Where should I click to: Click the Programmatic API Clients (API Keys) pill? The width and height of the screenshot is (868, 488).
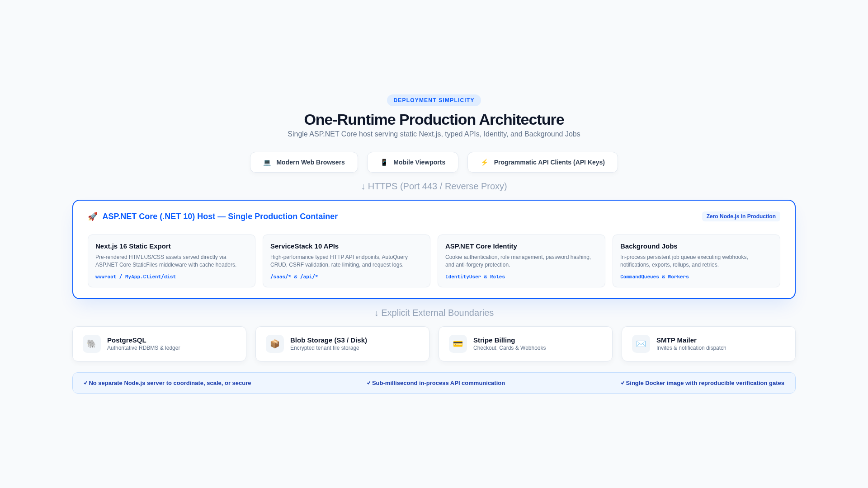542,162
